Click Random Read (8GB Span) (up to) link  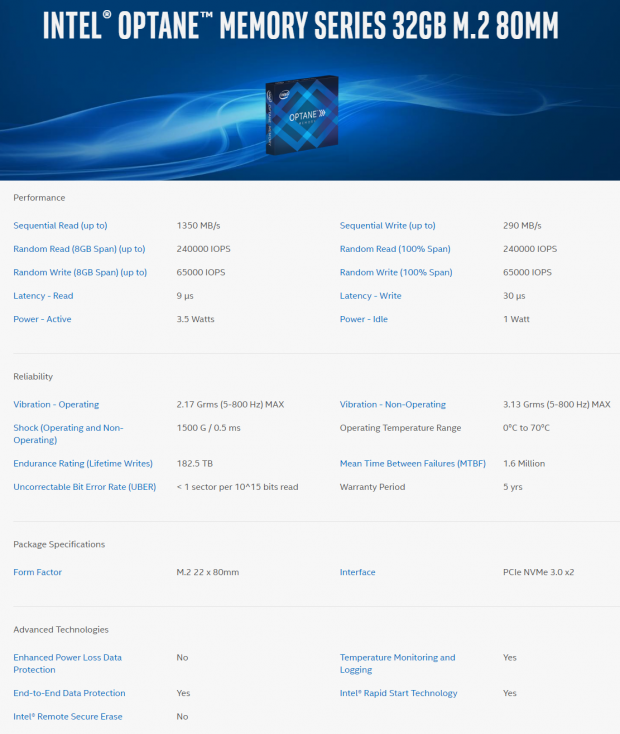tap(79, 249)
